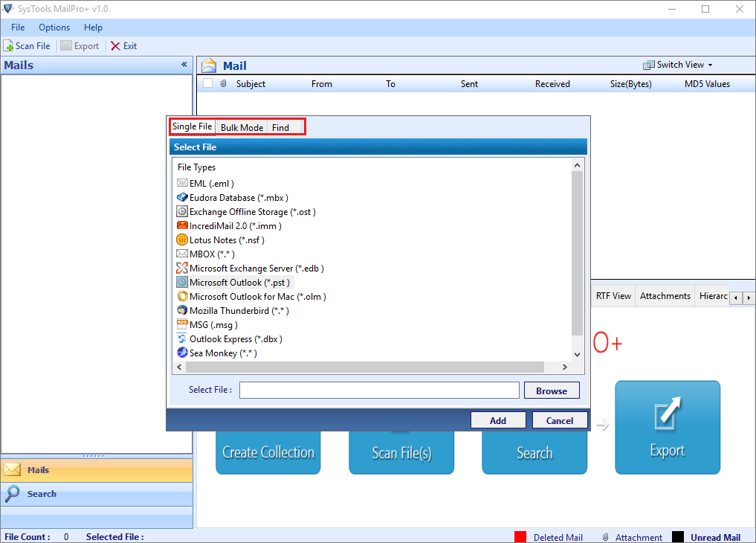
Task: Select the EML (.eml) icon
Action: click(x=182, y=183)
